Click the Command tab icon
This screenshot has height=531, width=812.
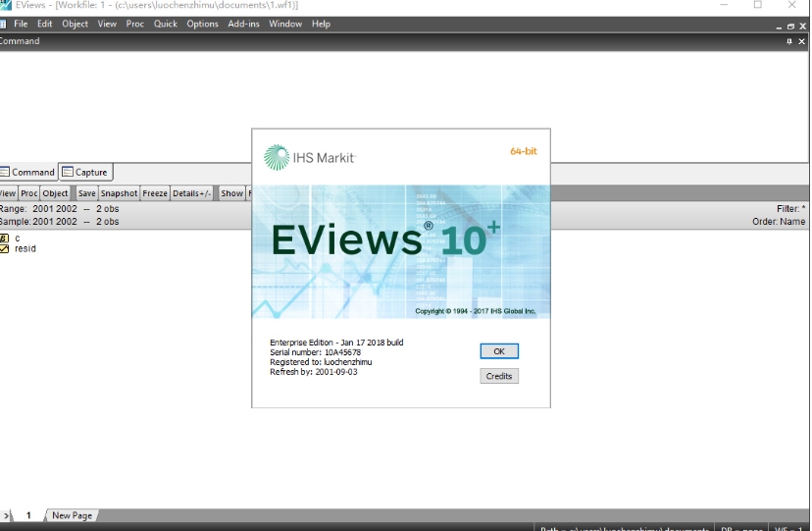(x=5, y=172)
